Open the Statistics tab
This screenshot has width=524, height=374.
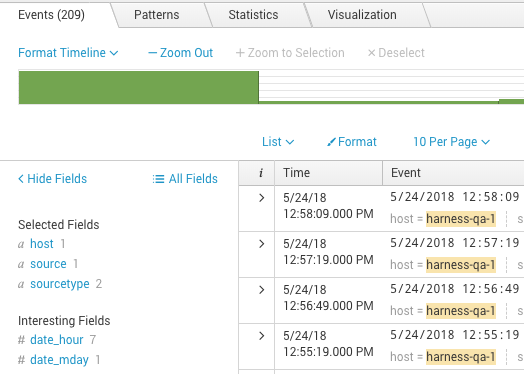pyautogui.click(x=253, y=15)
